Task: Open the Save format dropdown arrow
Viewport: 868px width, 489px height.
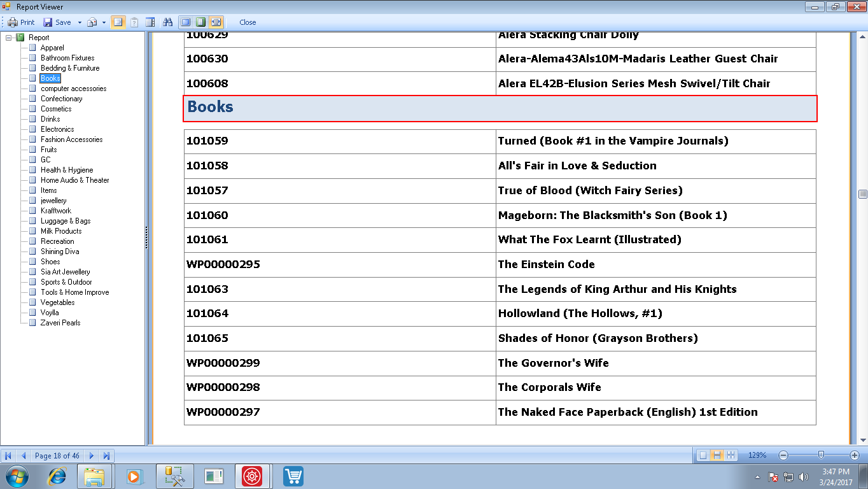Action: (x=80, y=22)
